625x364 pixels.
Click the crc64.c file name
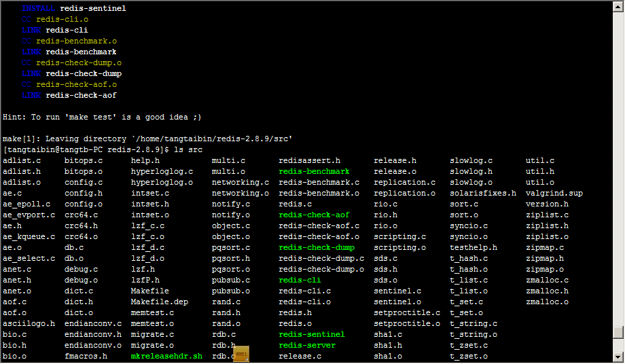(x=81, y=215)
